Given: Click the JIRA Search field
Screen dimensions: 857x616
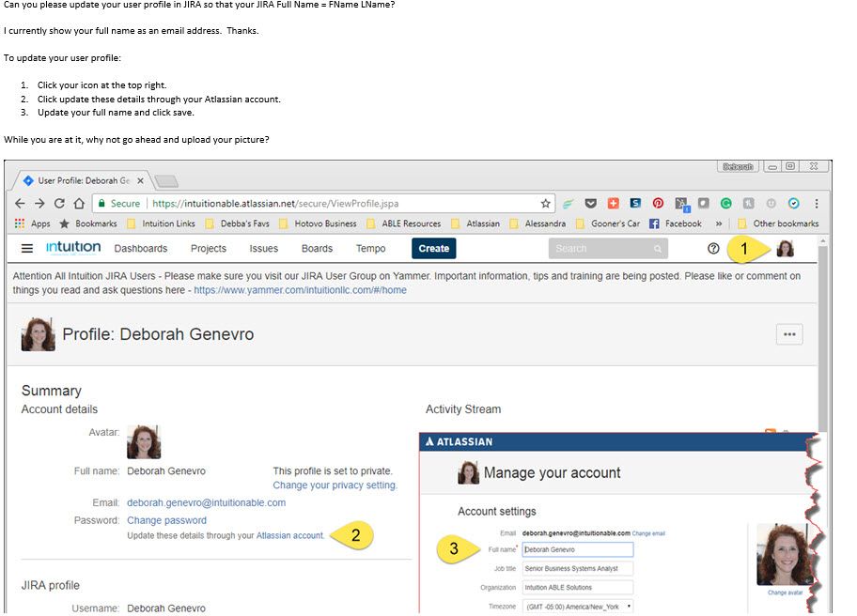Looking at the screenshot, I should pyautogui.click(x=608, y=249).
